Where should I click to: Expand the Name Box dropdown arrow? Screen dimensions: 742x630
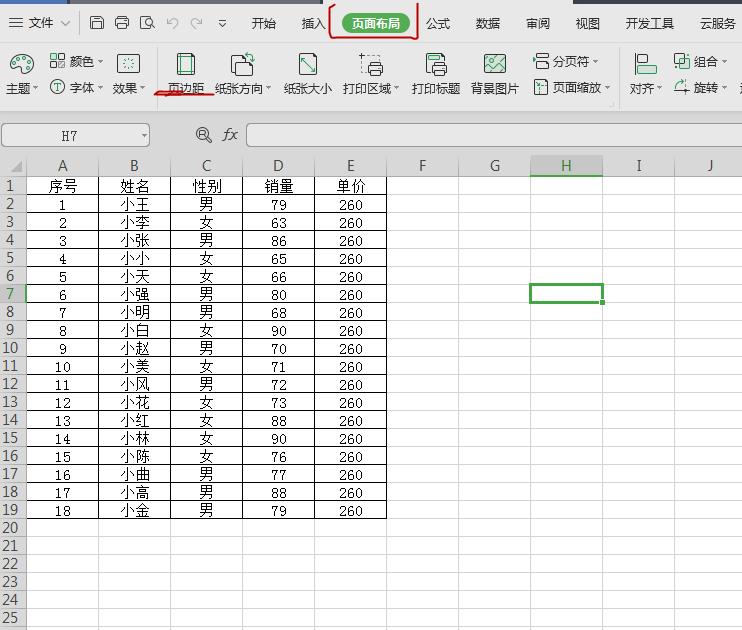pyautogui.click(x=144, y=136)
